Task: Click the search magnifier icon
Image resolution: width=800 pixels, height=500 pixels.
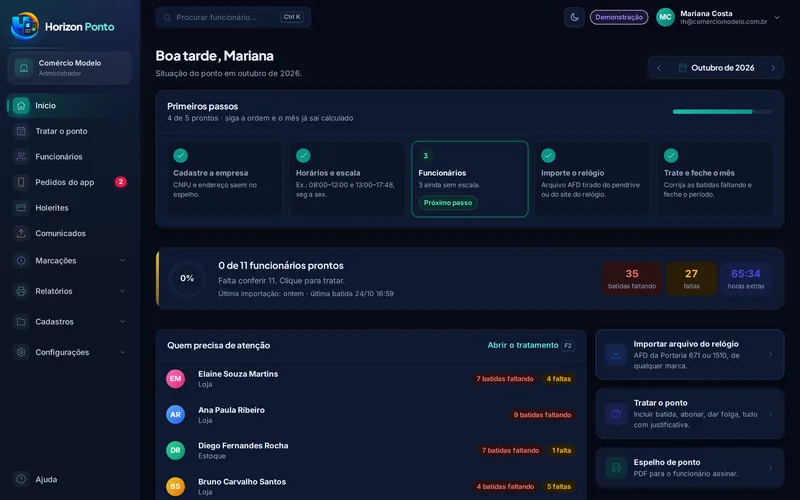Action: (167, 17)
